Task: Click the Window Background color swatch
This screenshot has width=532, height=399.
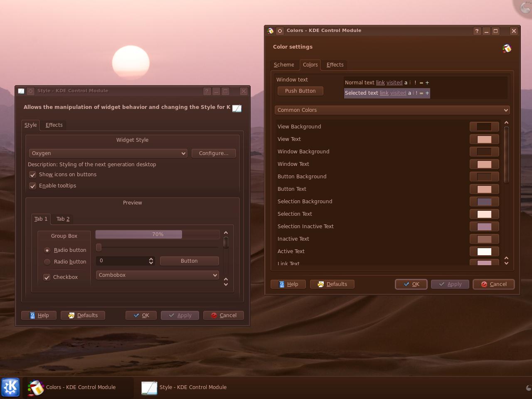Action: [x=484, y=152]
